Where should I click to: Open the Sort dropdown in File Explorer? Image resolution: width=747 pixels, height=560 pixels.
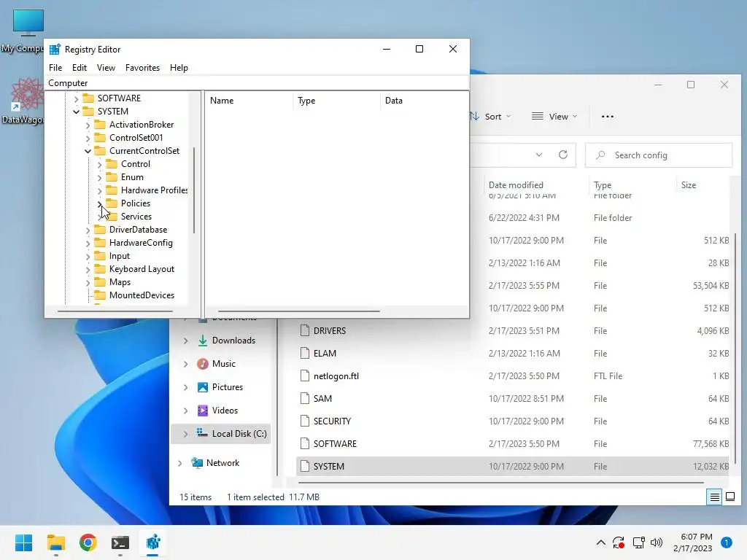tap(489, 117)
